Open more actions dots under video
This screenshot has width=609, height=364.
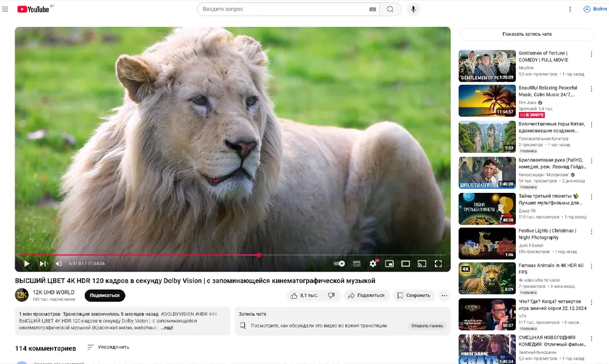[445, 295]
